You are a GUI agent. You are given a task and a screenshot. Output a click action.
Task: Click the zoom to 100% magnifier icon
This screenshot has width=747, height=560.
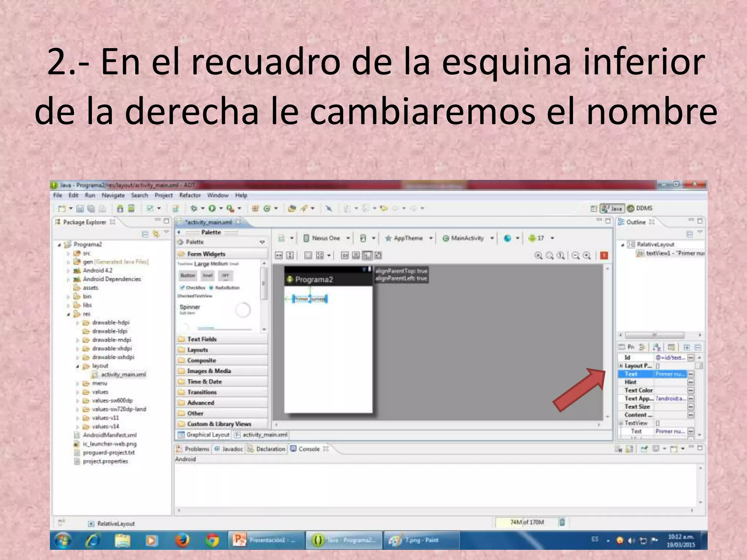pos(561,256)
